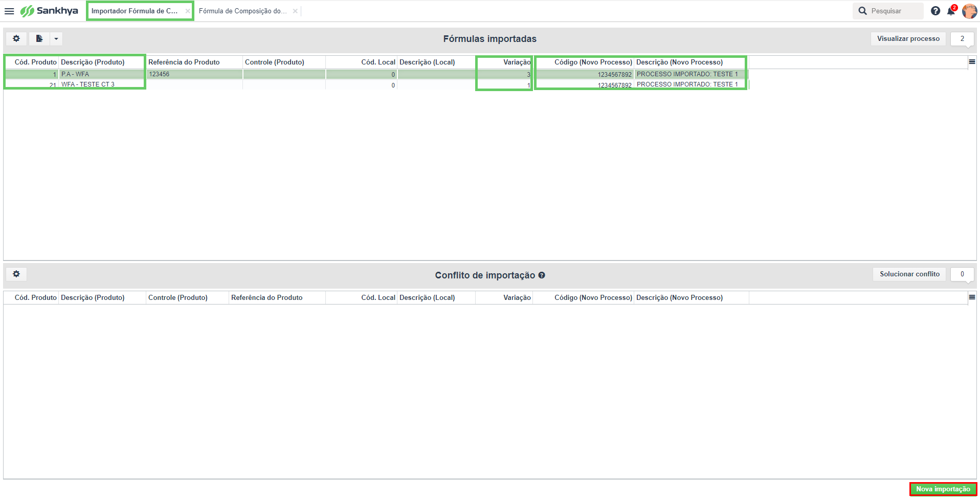
Task: Switch to Importador Fórmula de C... tab
Action: point(135,11)
